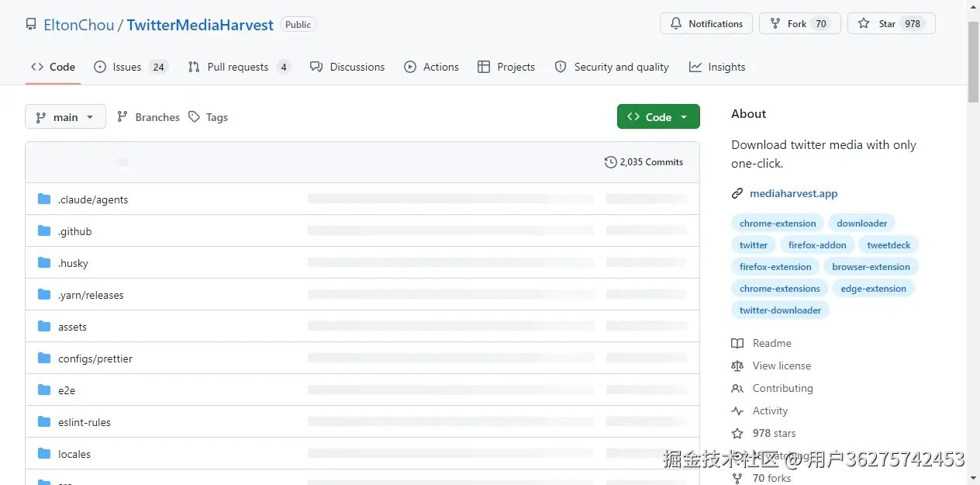The image size is (980, 485).
Task: Click the Insights graph icon
Action: 695,67
